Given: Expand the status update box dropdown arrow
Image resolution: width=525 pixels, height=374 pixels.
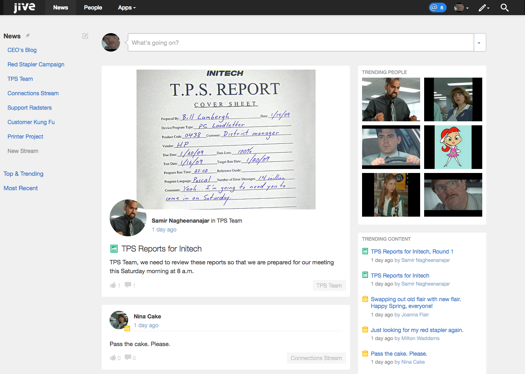Looking at the screenshot, I should click(479, 43).
